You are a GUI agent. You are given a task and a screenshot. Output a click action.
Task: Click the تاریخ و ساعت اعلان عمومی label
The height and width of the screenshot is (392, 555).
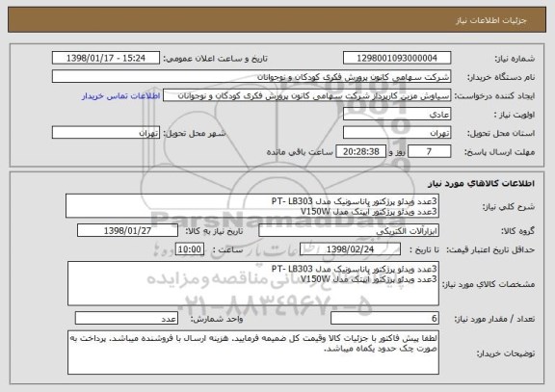[215, 59]
